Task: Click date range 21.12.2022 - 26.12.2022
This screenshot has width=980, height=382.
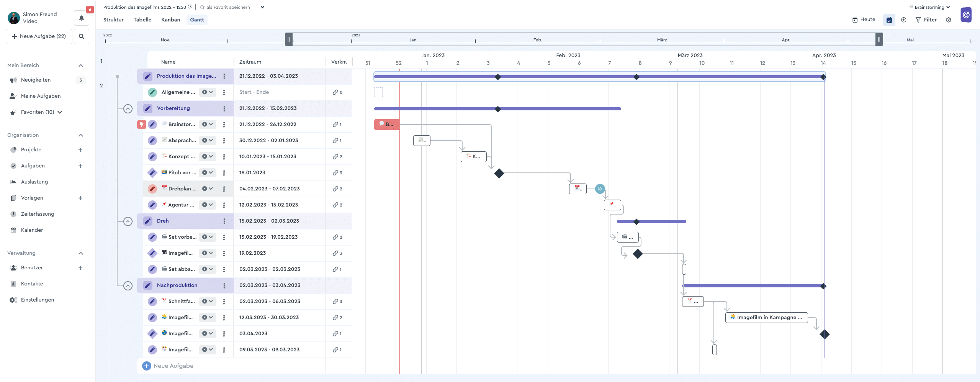Action: (268, 125)
